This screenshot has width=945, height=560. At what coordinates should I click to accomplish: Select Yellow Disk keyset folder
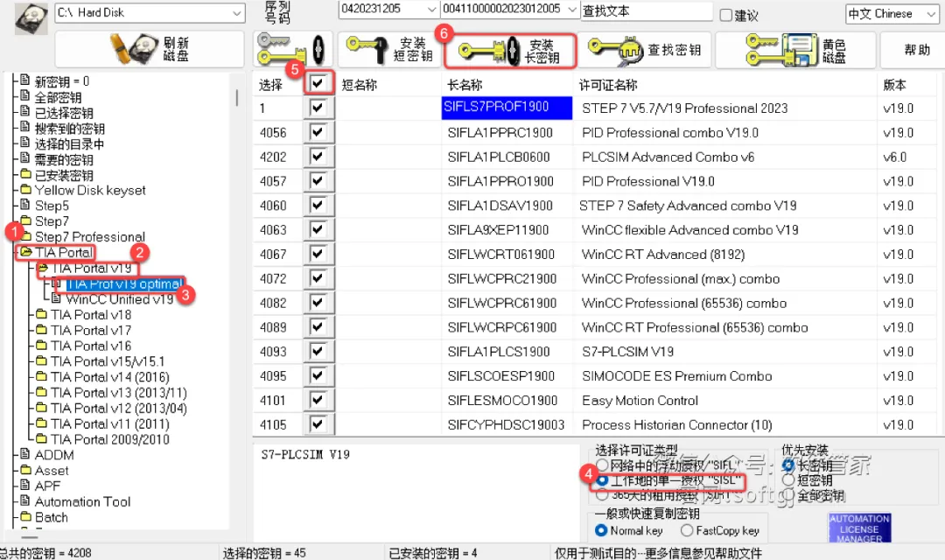(90, 191)
